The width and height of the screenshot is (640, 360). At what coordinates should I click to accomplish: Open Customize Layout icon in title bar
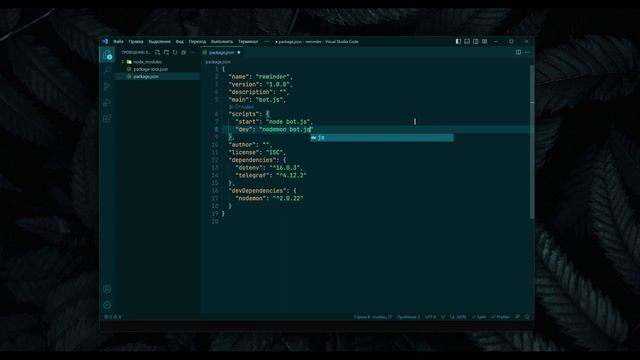[484, 41]
